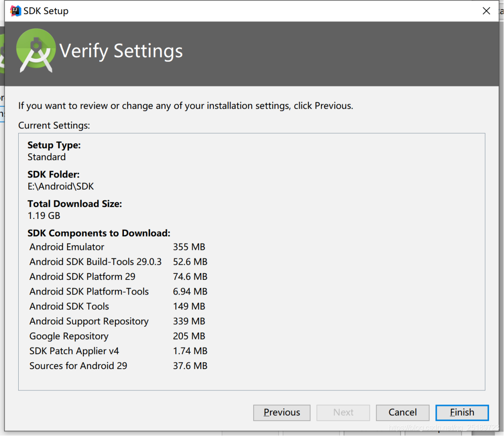Click the '37.6 MB' size value
The height and width of the screenshot is (436, 504).
pyautogui.click(x=190, y=365)
